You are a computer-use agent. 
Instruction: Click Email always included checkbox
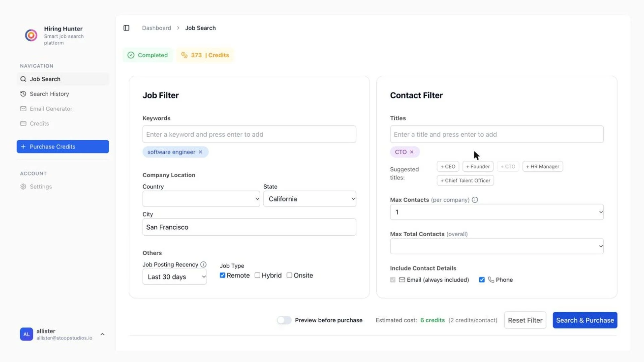pos(393,280)
